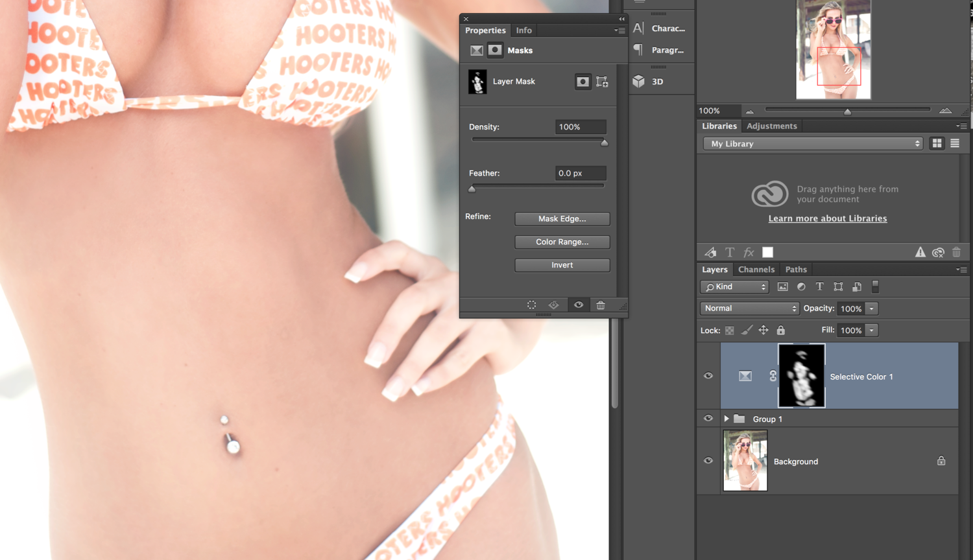Lock image pixels with brush icon
973x560 pixels.
(747, 331)
